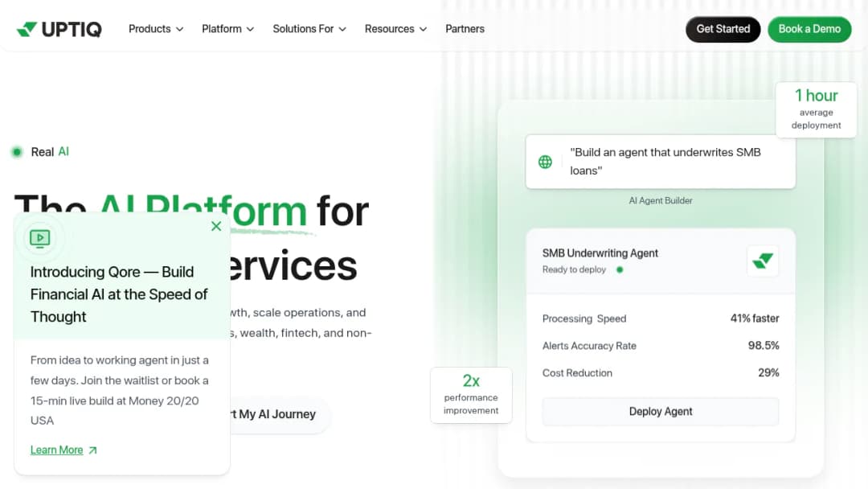Image resolution: width=868 pixels, height=489 pixels.
Task: Click the 'Real AI' tagline text
Action: (x=50, y=152)
